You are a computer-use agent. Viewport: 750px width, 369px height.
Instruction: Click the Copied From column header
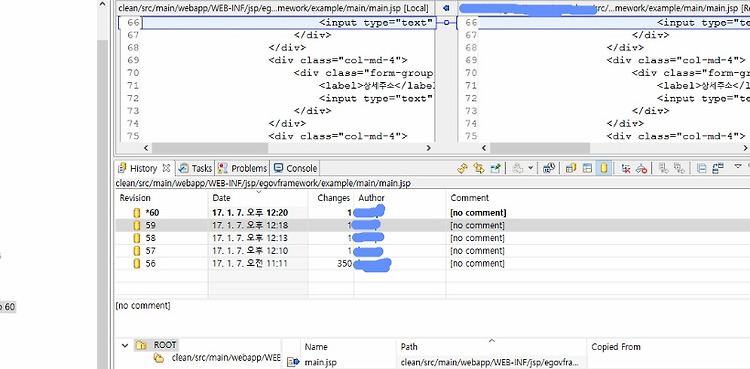[668, 347]
